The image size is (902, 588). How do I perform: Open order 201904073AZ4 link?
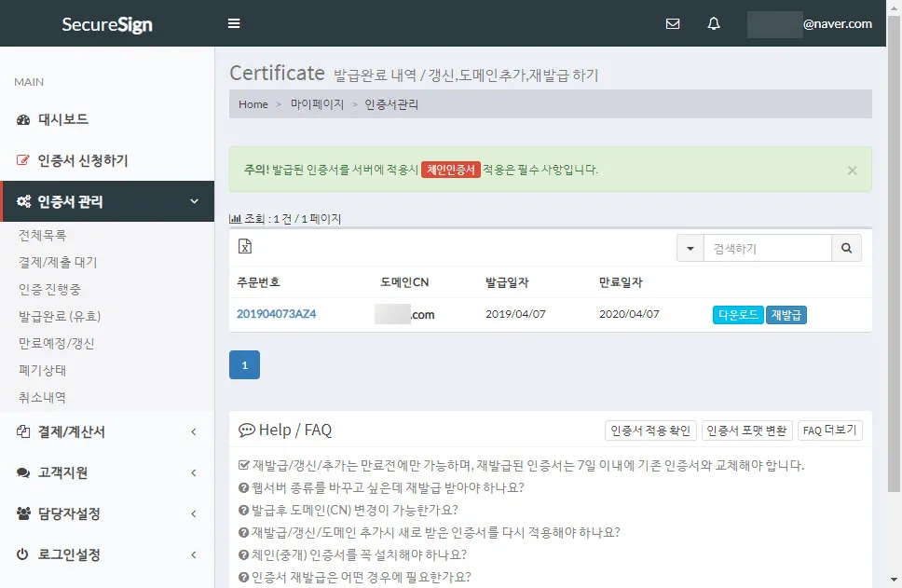pos(276,314)
